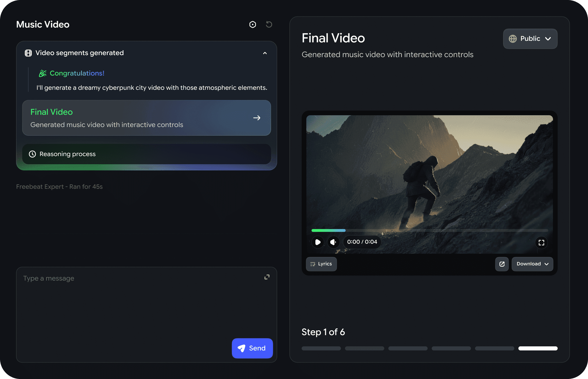
Task: Click the play button on the video player
Action: [x=317, y=242]
